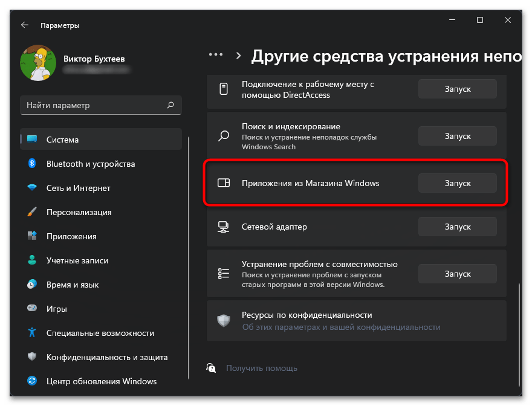Maximize the Параметры window

coord(480,20)
